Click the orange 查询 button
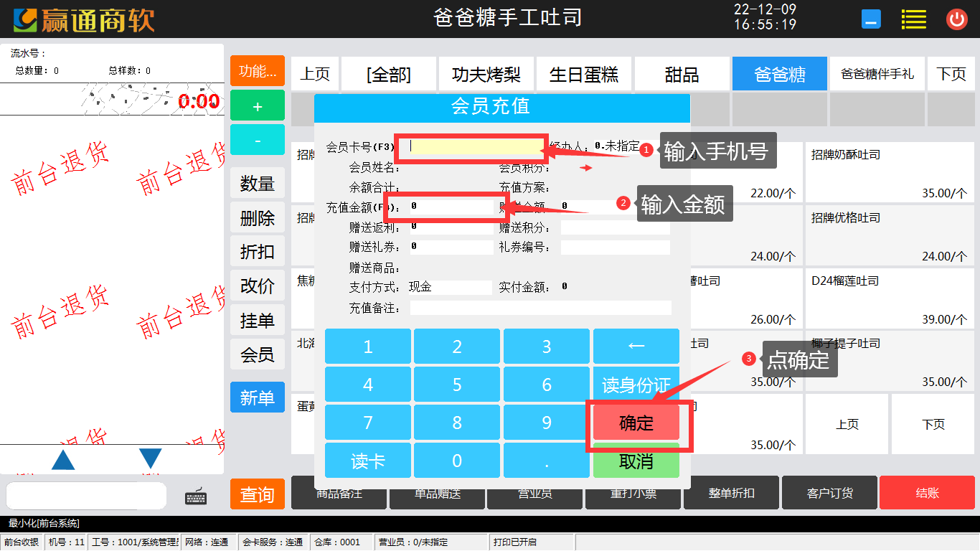Image resolution: width=980 pixels, height=551 pixels. tap(258, 494)
